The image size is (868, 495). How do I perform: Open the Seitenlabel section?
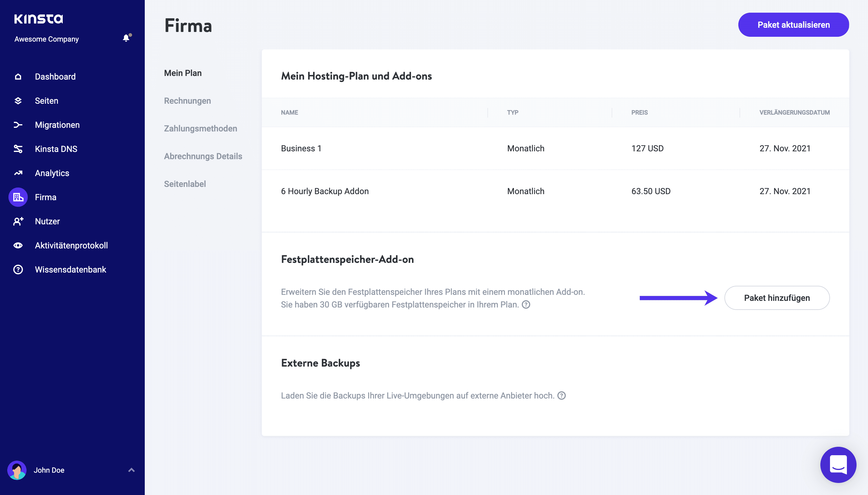click(185, 184)
